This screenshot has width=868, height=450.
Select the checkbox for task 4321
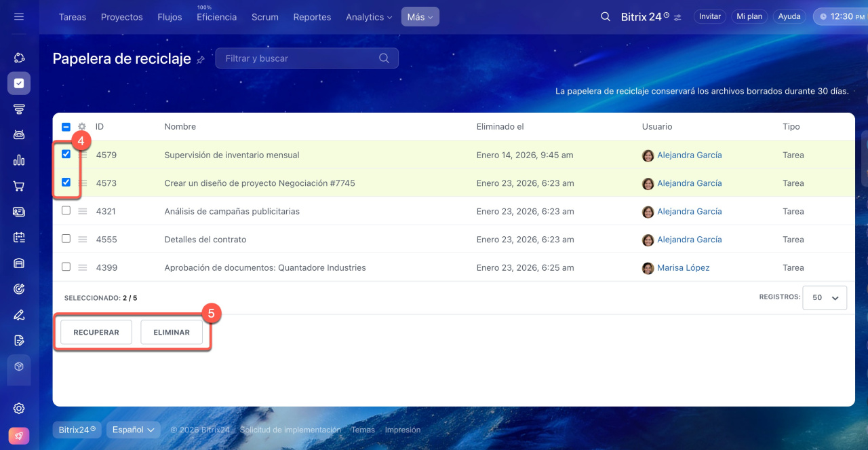coord(66,210)
